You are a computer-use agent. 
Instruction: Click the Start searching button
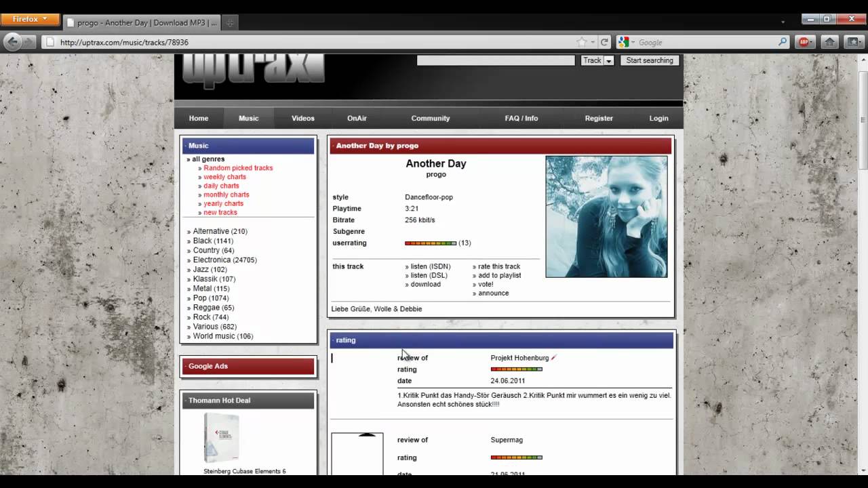(x=650, y=60)
